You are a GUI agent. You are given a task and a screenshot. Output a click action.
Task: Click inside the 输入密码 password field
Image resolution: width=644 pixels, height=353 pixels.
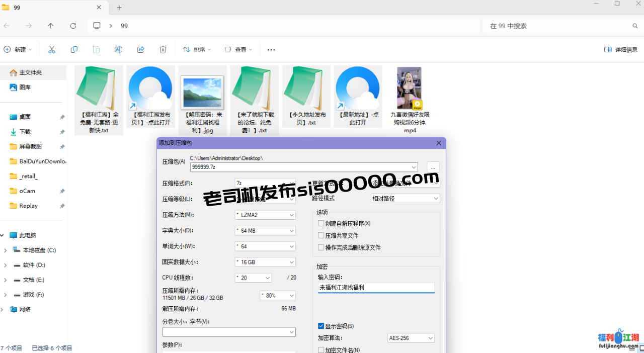point(376,287)
